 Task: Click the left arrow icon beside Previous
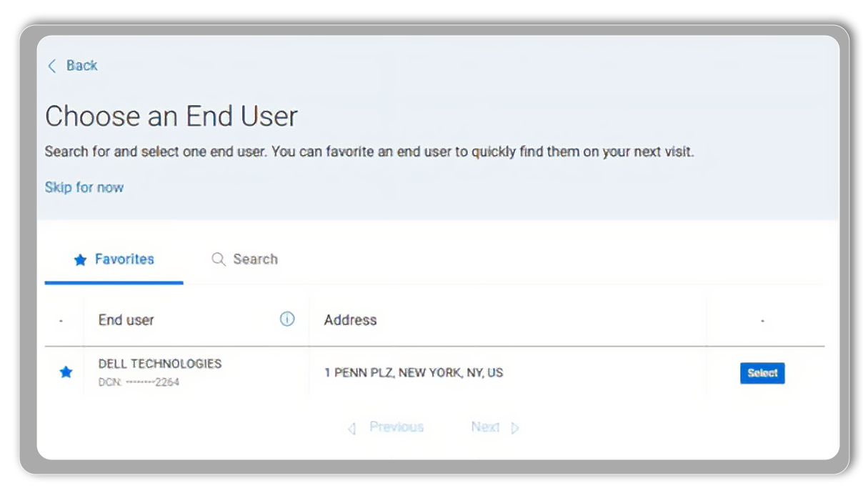click(351, 429)
